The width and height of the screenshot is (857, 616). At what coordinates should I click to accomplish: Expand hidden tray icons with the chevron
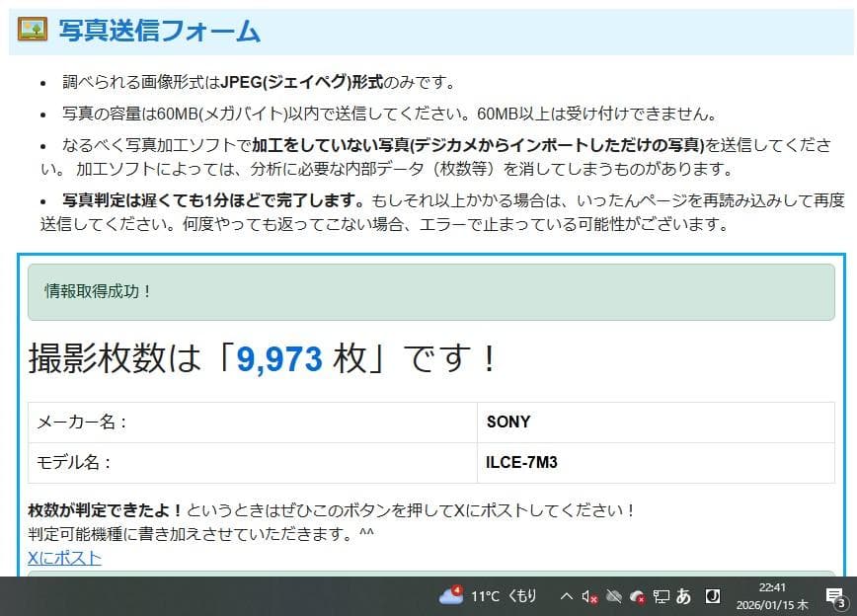pyautogui.click(x=565, y=594)
